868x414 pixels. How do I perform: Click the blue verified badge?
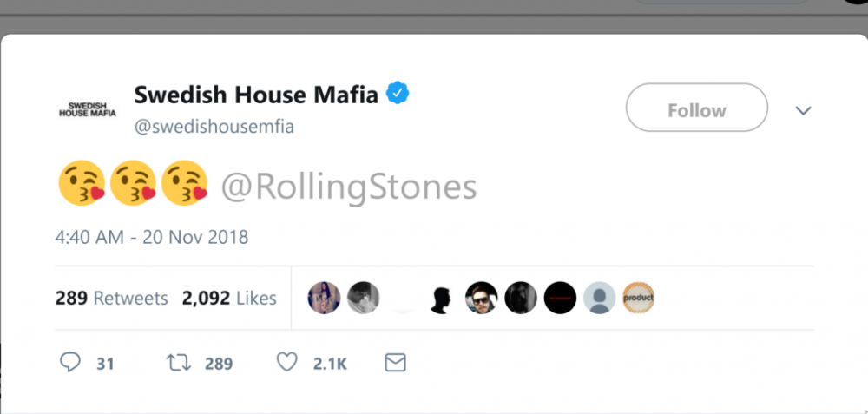tap(398, 94)
